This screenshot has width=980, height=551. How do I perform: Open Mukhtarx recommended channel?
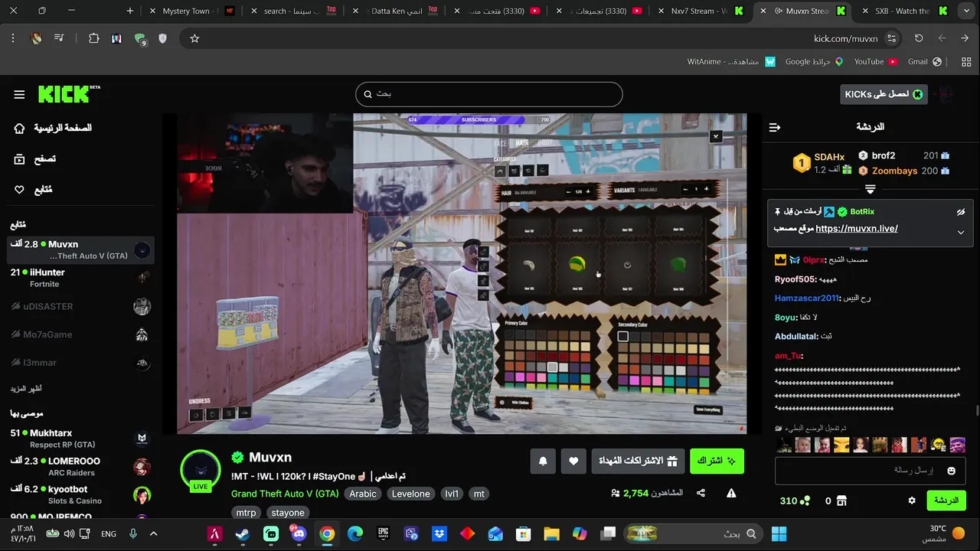click(x=80, y=439)
